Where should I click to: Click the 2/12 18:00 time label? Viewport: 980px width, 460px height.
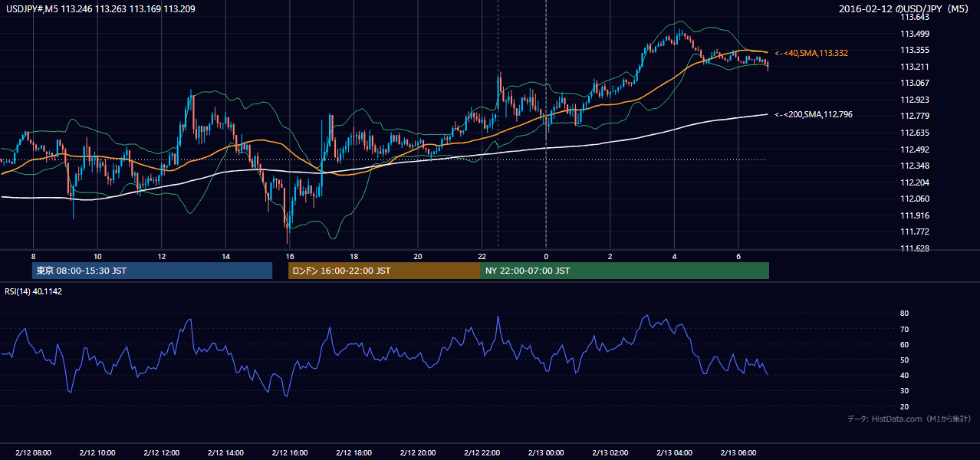click(x=354, y=453)
